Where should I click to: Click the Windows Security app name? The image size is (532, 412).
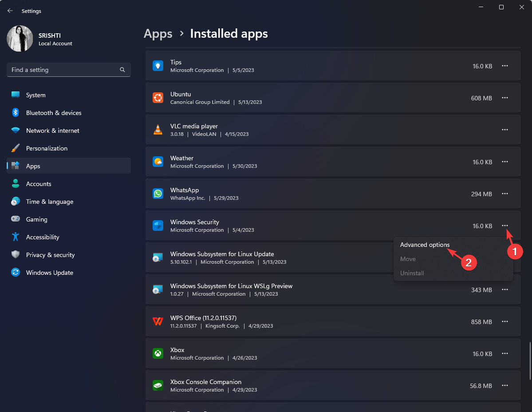click(194, 222)
